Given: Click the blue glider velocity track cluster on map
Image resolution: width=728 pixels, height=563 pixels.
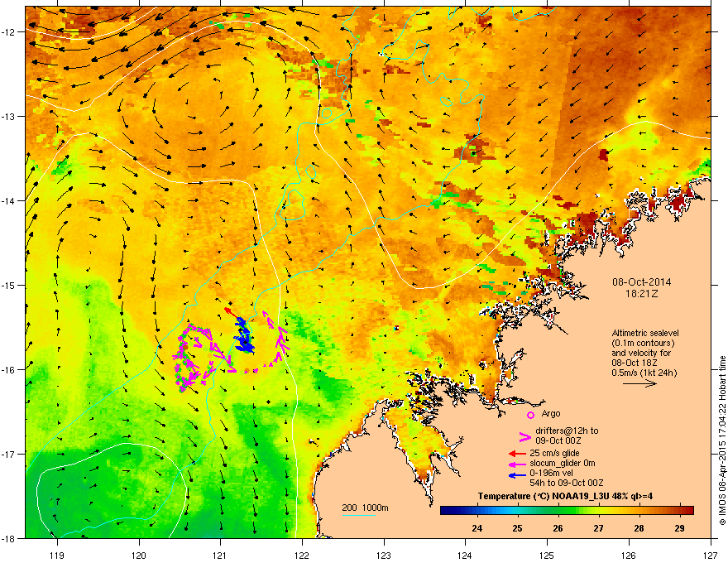Looking at the screenshot, I should pyautogui.click(x=244, y=335).
